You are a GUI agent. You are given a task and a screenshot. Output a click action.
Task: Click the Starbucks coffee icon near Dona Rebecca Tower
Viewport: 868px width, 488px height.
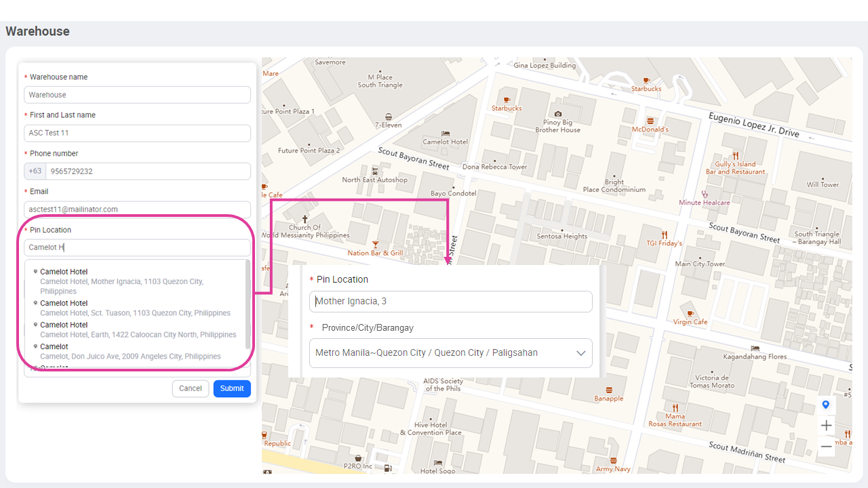(x=506, y=100)
